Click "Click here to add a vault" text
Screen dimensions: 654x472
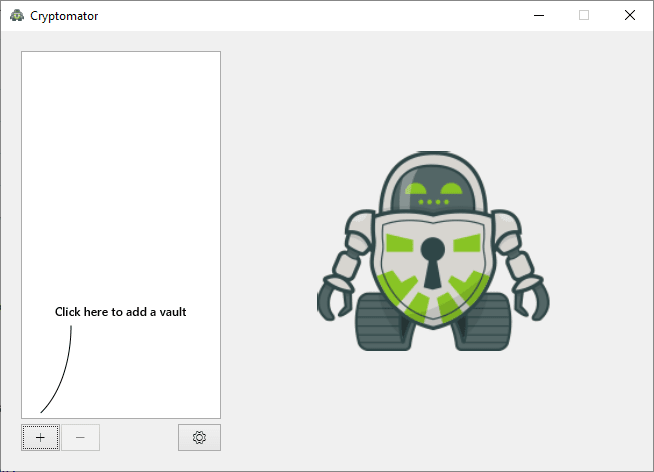pyautogui.click(x=121, y=312)
